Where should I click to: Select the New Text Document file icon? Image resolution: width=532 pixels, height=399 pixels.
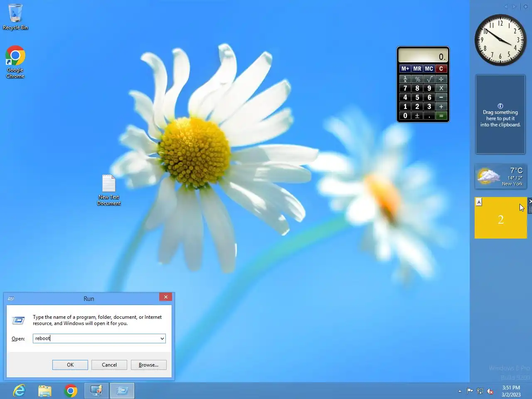[x=109, y=190]
